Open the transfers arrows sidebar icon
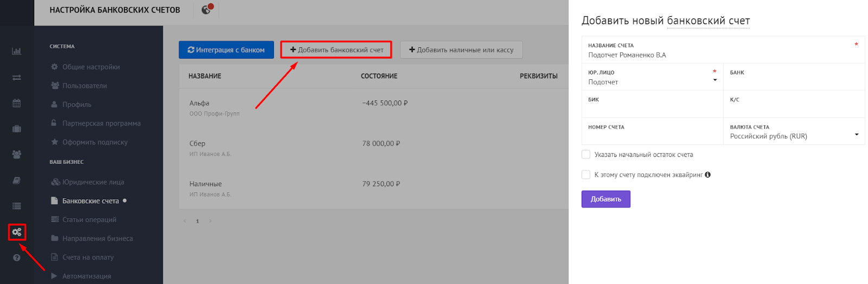This screenshot has width=868, height=284. (x=17, y=78)
